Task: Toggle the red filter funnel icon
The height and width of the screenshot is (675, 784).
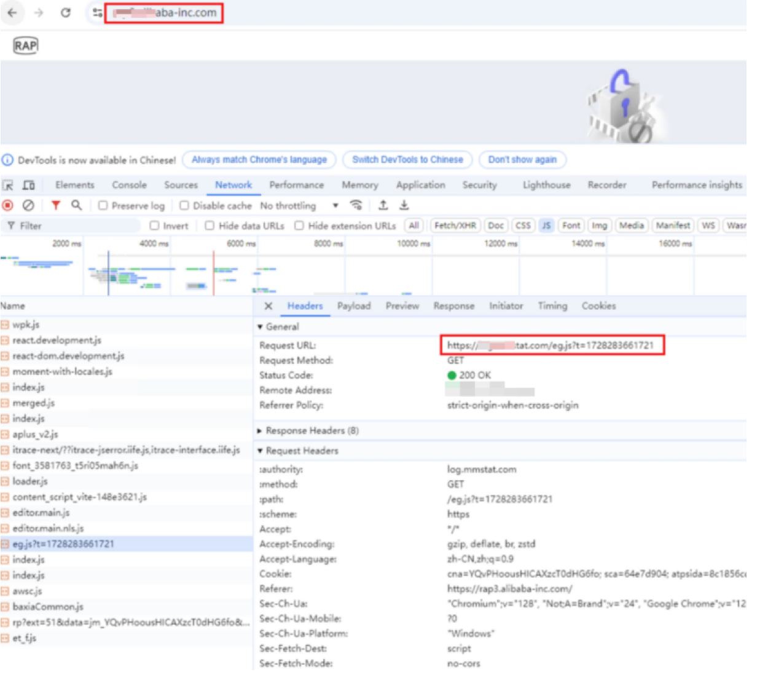Action: pos(56,205)
